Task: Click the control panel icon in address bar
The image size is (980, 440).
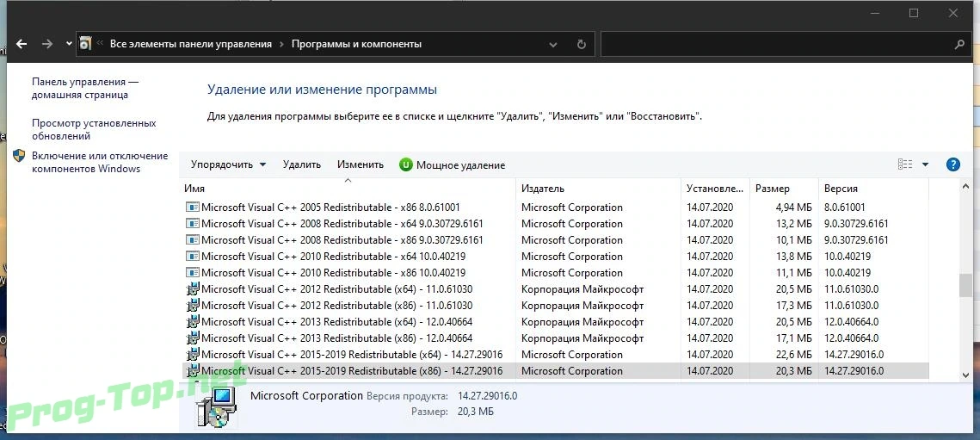Action: (x=86, y=44)
